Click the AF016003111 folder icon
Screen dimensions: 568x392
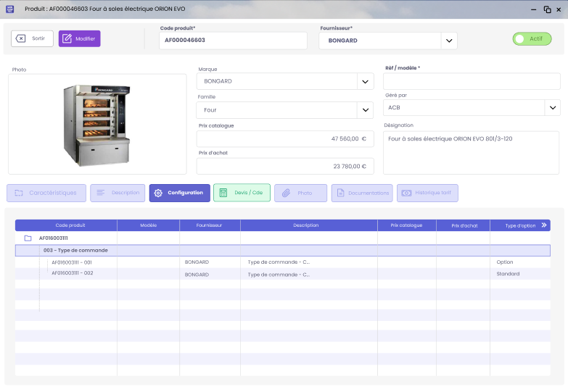click(28, 238)
